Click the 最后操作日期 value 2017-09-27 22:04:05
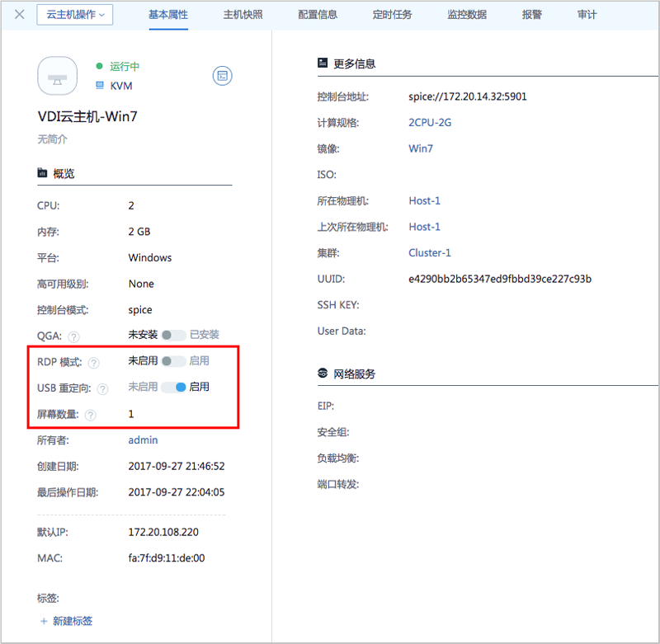This screenshot has height=644, width=660. tap(177, 492)
